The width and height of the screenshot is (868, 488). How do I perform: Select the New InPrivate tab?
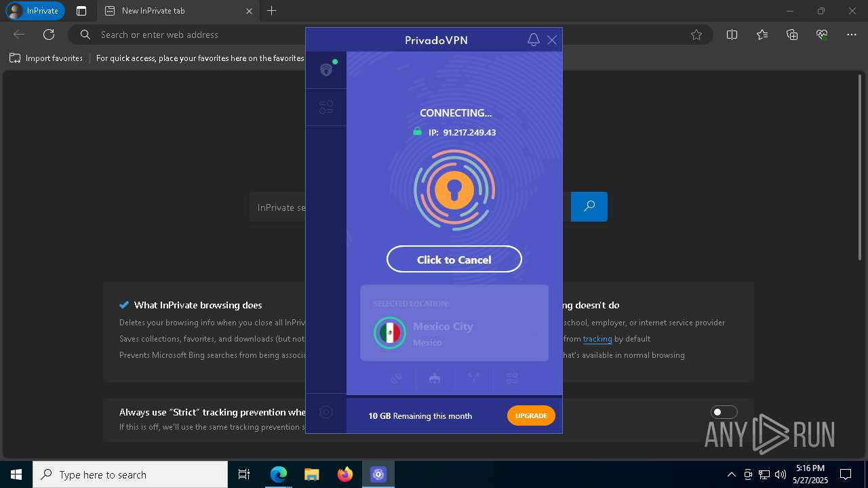178,11
